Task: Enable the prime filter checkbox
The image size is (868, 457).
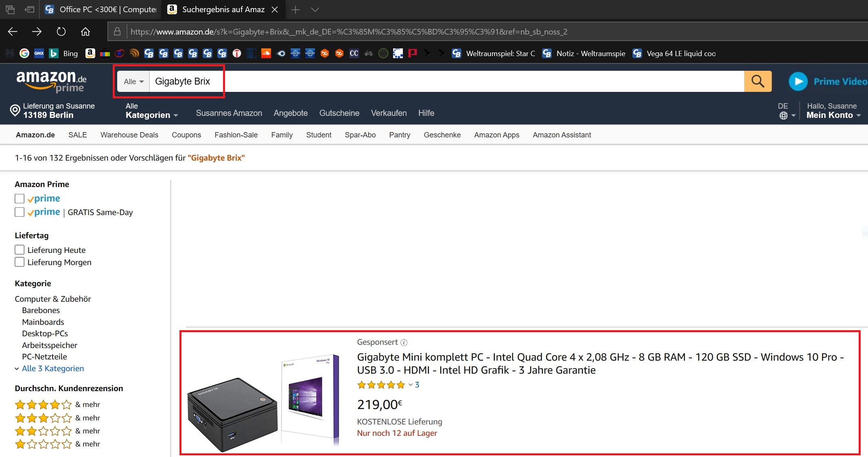Action: pos(20,198)
